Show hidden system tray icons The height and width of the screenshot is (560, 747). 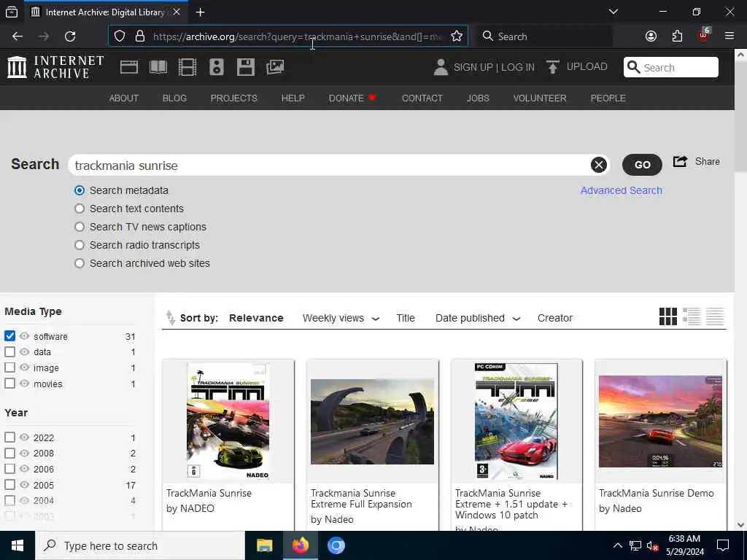click(x=617, y=545)
